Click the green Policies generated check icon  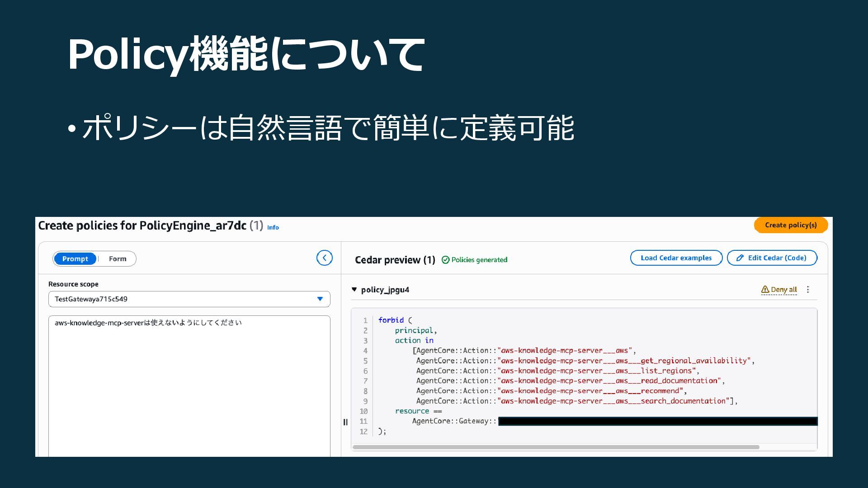tap(445, 260)
